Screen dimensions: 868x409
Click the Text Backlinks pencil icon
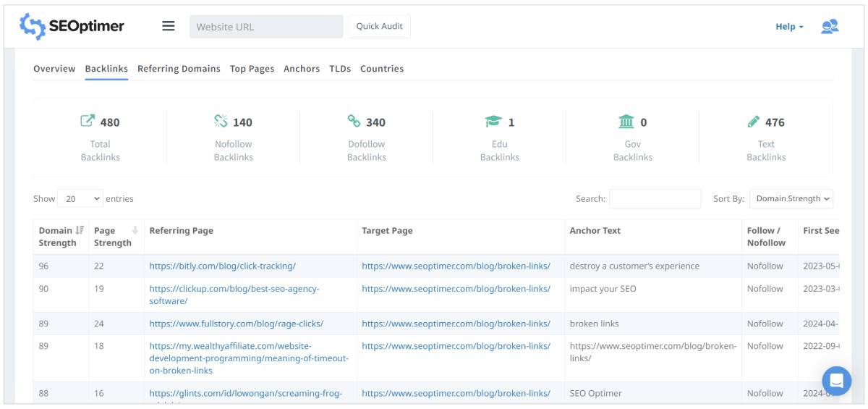pyautogui.click(x=754, y=122)
